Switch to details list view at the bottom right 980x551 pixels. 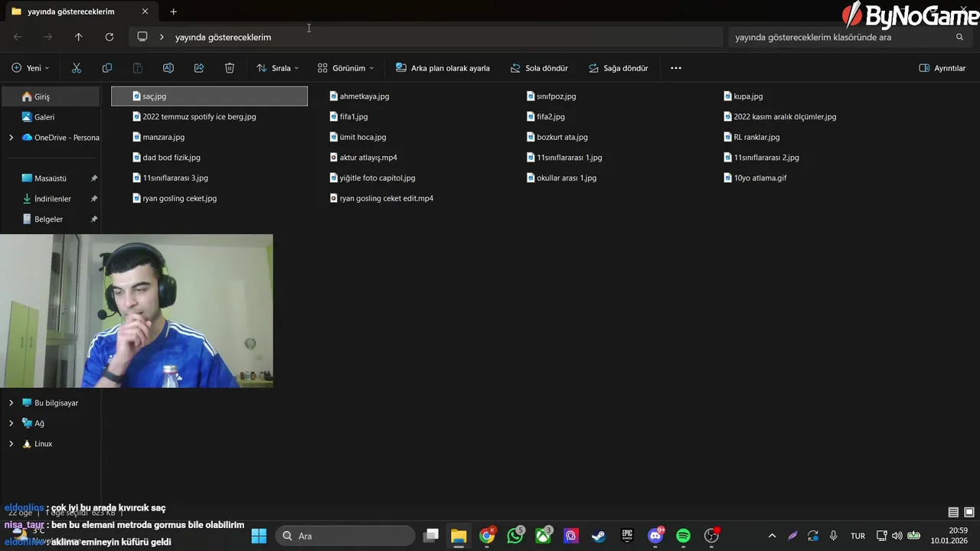(x=953, y=513)
